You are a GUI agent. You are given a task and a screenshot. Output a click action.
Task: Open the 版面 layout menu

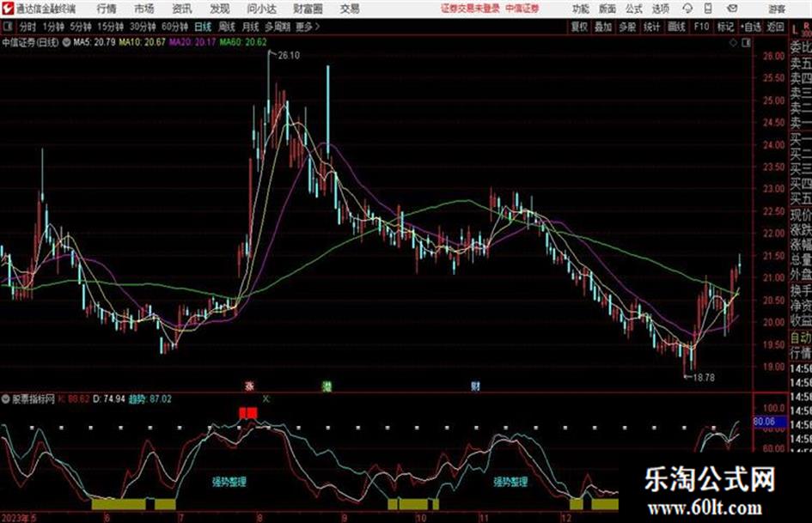point(607,9)
